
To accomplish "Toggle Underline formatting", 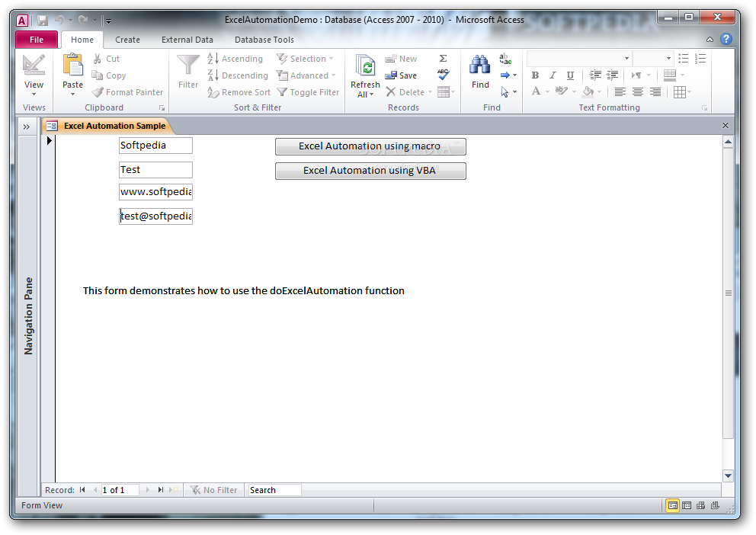I will click(x=570, y=75).
